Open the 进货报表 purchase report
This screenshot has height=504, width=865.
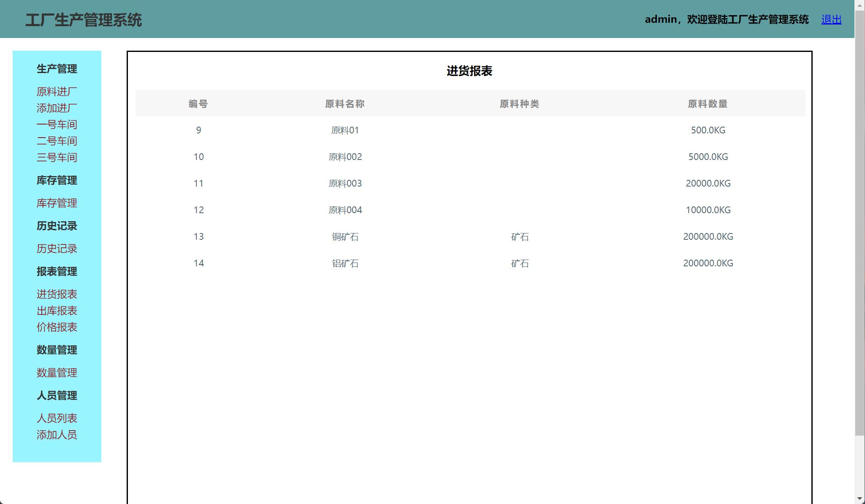click(58, 294)
